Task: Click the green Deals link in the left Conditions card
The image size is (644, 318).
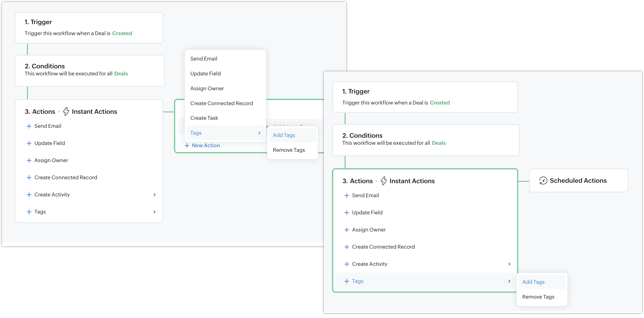Action: click(121, 74)
